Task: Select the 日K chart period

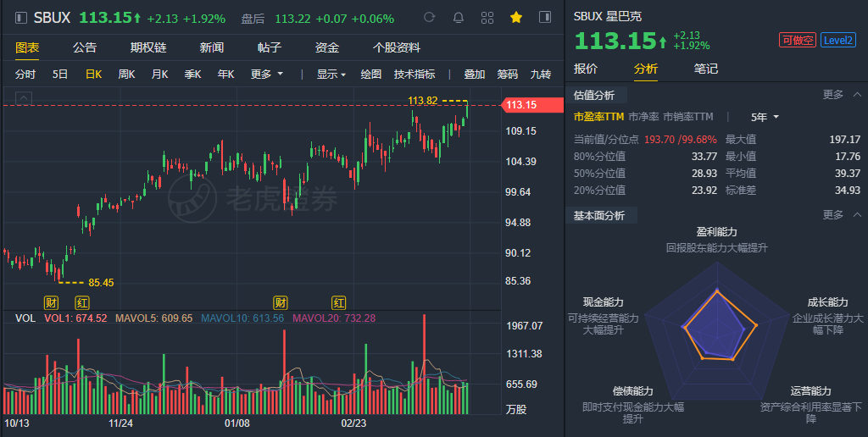Action: tap(93, 75)
